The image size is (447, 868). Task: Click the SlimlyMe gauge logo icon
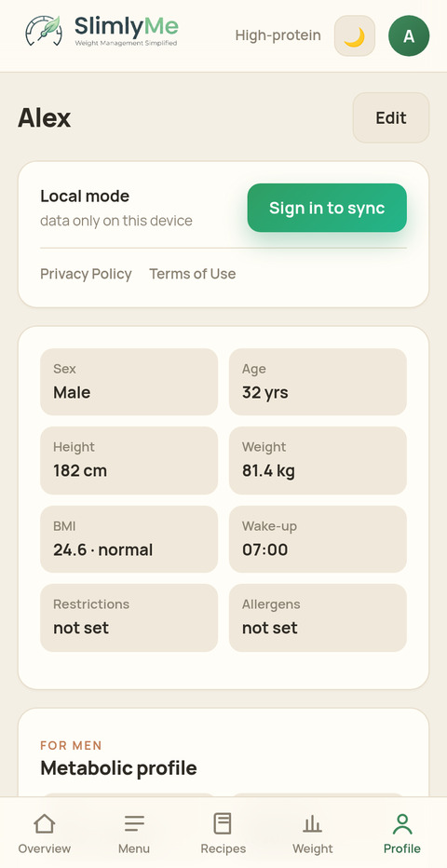pos(44,31)
